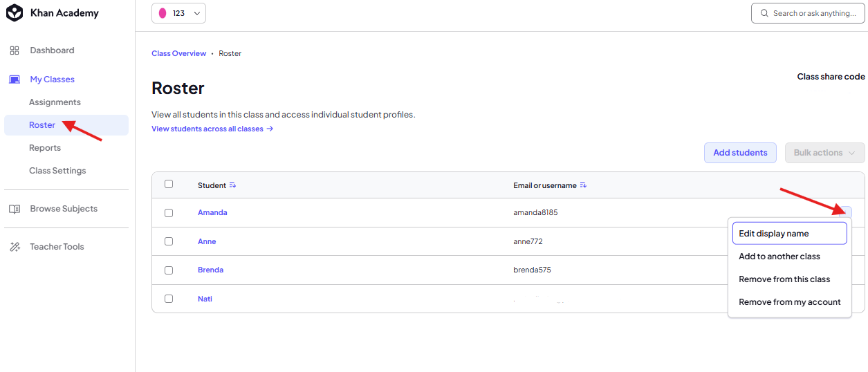The width and height of the screenshot is (868, 372).
Task: Select Roster in the sidebar
Action: (66, 125)
